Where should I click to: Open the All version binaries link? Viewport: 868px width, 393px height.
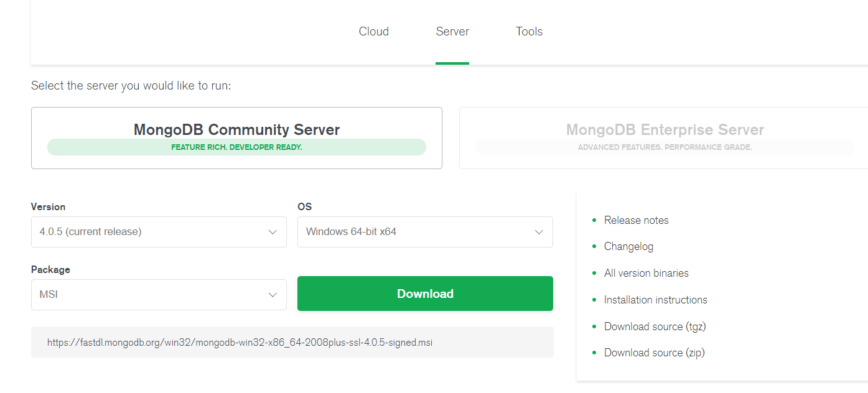(x=646, y=273)
